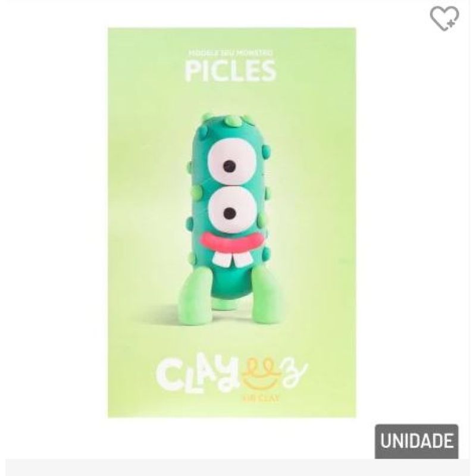476x476 pixels.
Task: Open the Picles monster product image
Action: 231,223
